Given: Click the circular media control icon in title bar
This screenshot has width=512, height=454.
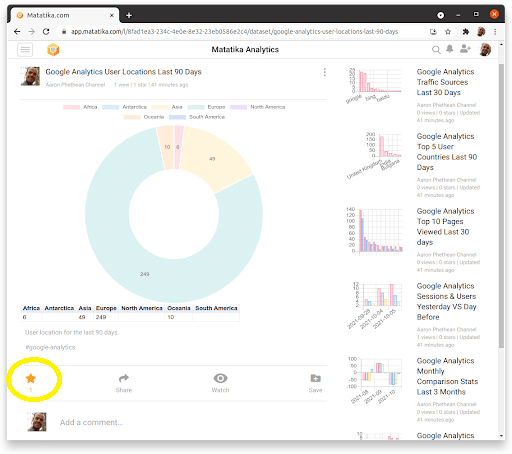Looking at the screenshot, I should (440, 15).
